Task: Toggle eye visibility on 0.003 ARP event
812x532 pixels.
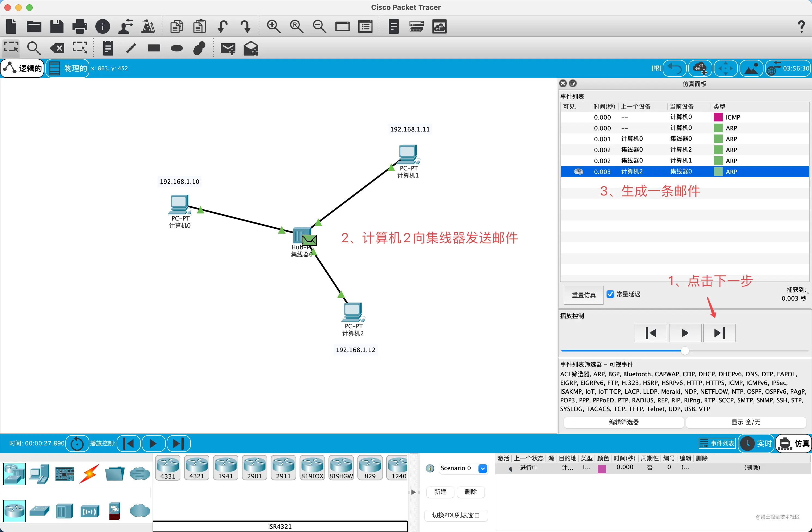Action: click(579, 172)
